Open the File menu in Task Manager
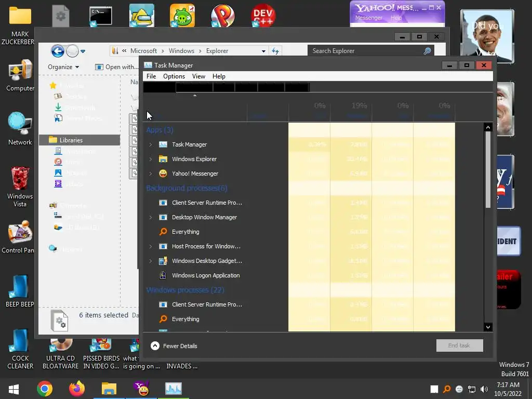532x399 pixels. pyautogui.click(x=151, y=76)
